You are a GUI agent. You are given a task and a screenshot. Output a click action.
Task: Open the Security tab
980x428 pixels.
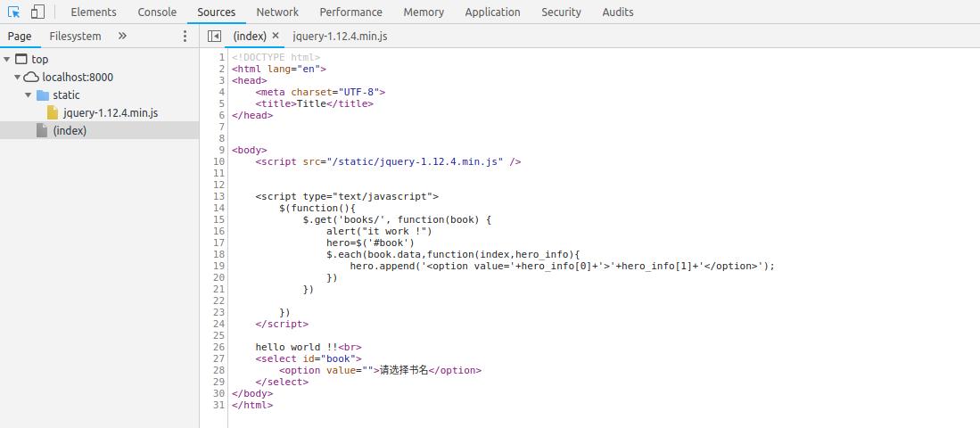click(561, 12)
